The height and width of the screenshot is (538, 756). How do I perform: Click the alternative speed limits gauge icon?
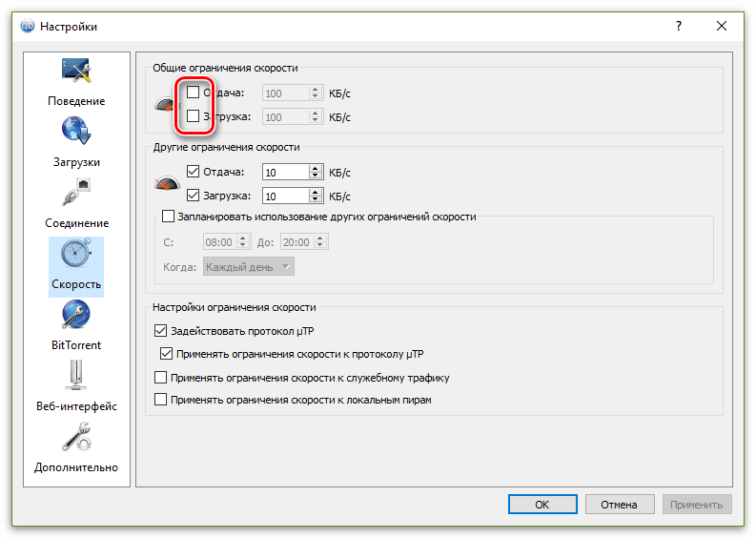point(167,182)
